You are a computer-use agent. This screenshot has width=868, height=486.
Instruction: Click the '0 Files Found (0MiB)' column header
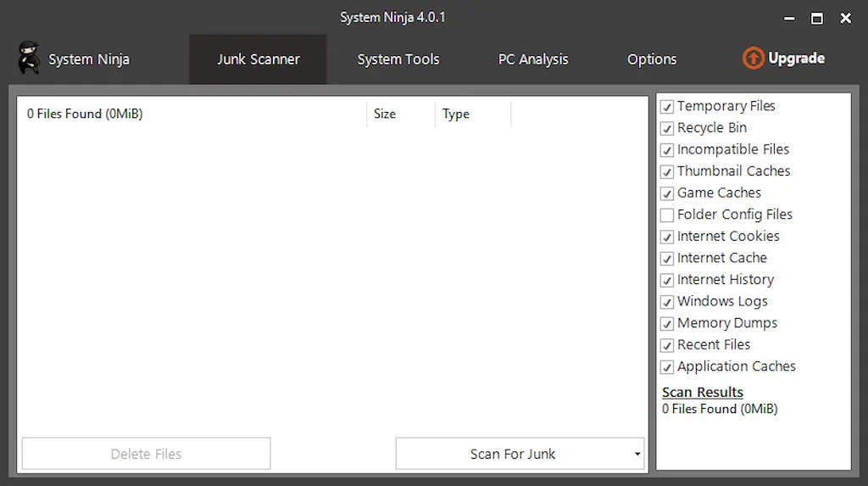192,114
